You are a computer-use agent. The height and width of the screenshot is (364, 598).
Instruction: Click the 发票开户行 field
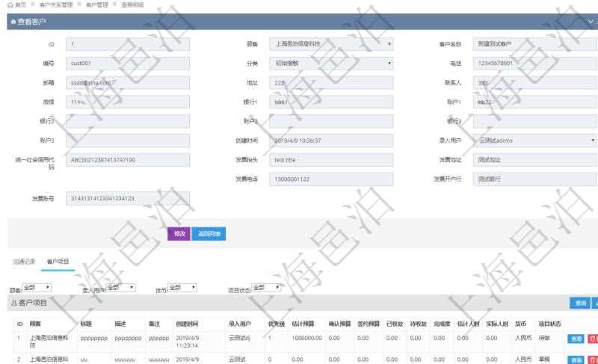534,179
